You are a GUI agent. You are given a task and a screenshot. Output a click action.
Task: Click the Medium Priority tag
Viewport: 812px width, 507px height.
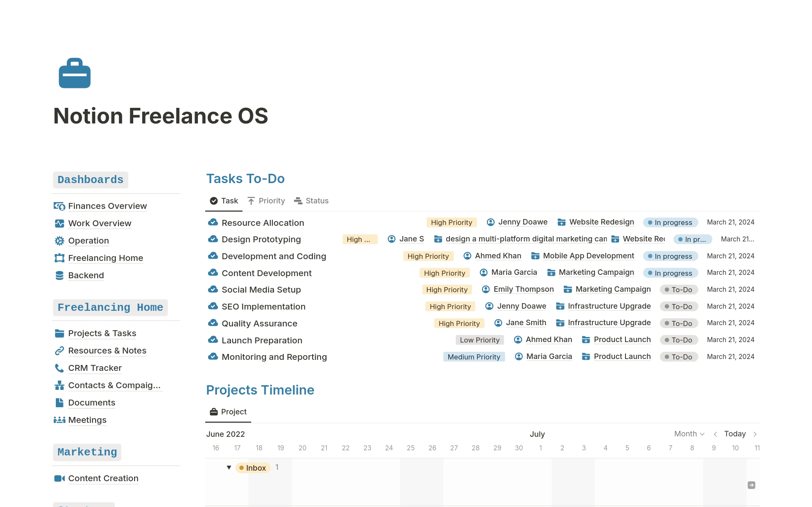tap(474, 357)
